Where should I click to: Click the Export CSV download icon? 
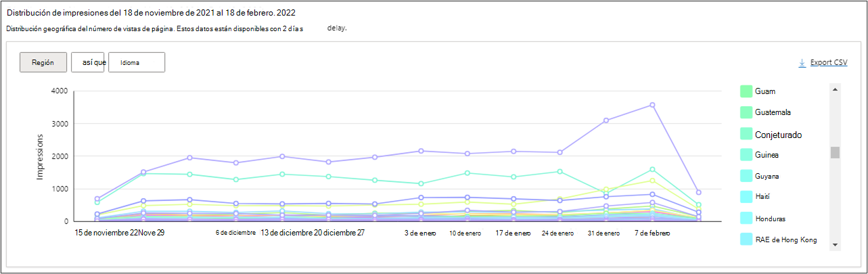point(802,63)
